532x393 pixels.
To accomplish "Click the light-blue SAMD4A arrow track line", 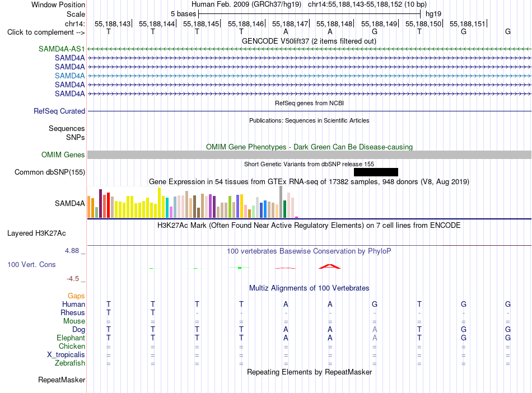I will coord(309,76).
